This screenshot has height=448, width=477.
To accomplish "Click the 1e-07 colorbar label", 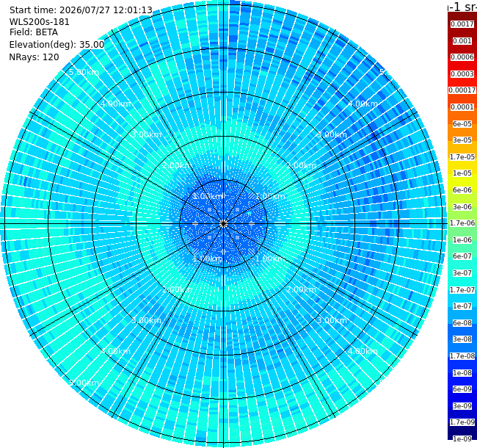I will click(462, 306).
